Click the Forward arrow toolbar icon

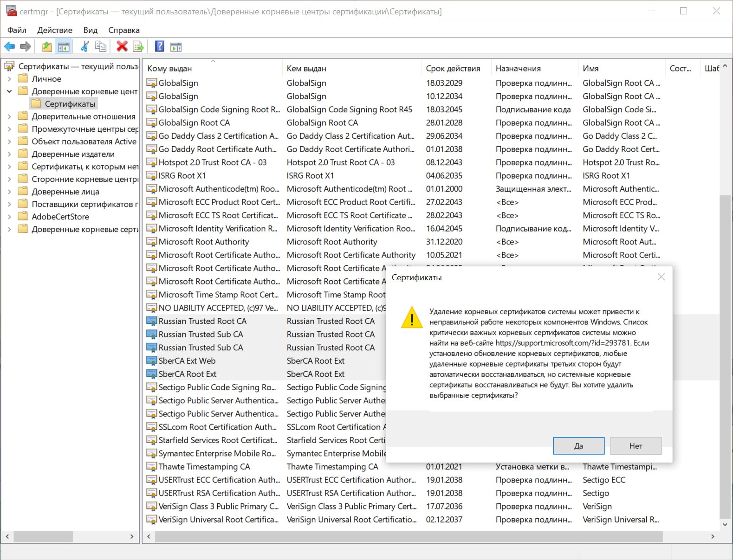point(26,46)
